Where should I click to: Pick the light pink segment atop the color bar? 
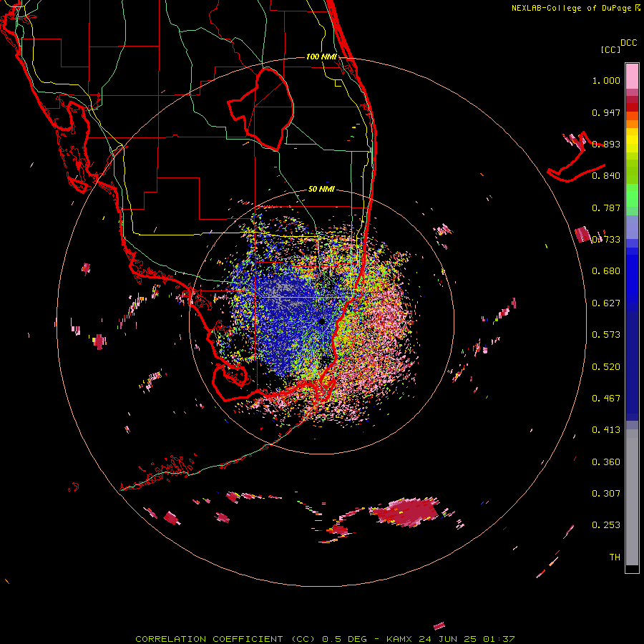632,76
